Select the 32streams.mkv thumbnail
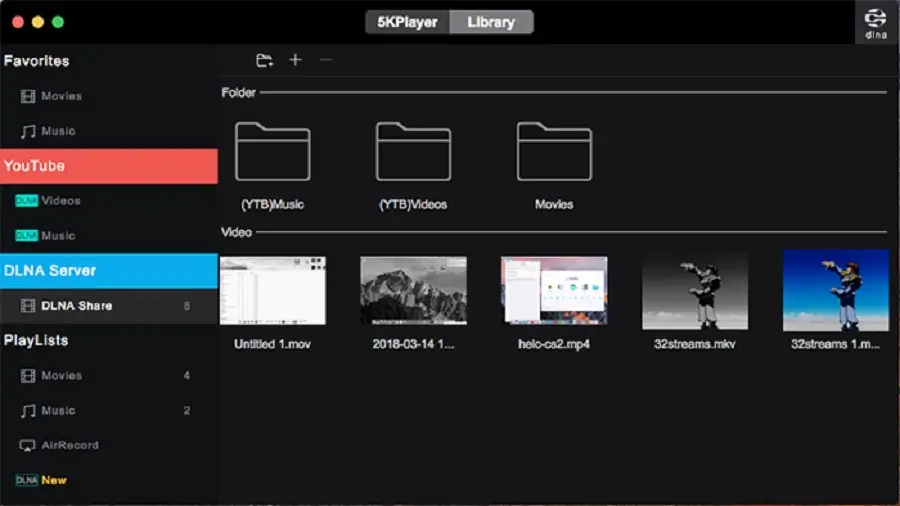900x506 pixels. tap(695, 291)
